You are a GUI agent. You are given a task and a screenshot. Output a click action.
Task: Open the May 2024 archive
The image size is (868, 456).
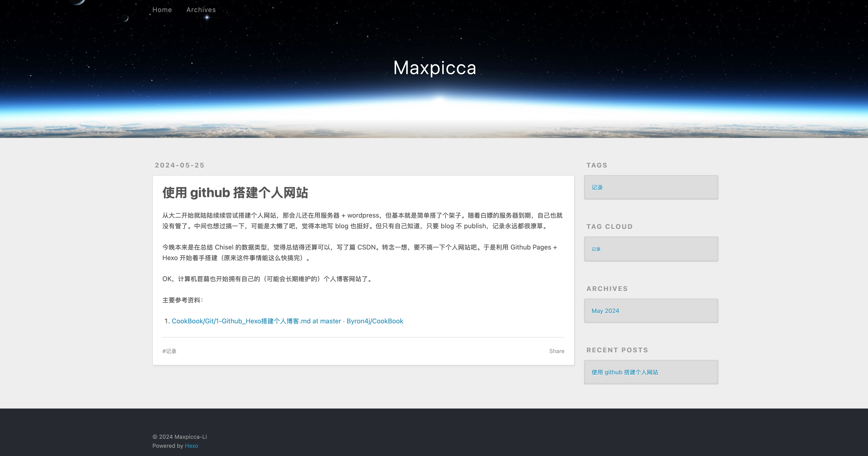tap(605, 311)
